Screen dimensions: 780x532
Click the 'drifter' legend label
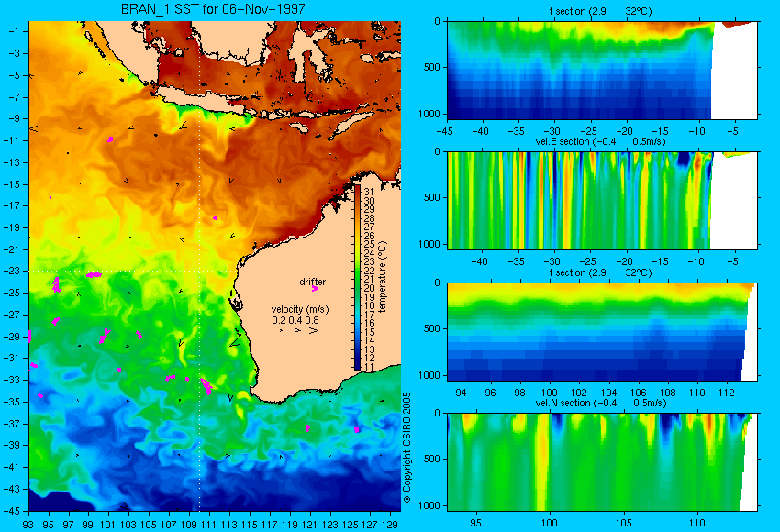(x=312, y=282)
